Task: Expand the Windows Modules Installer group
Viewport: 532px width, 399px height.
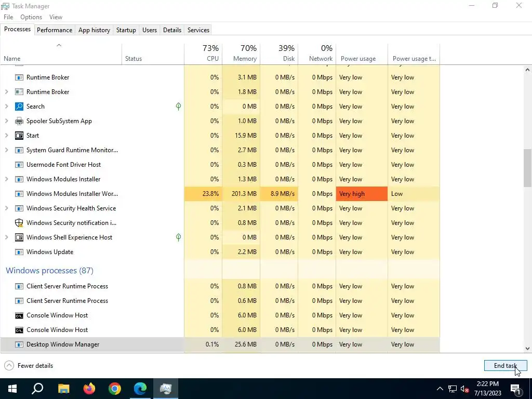Action: tap(6, 179)
